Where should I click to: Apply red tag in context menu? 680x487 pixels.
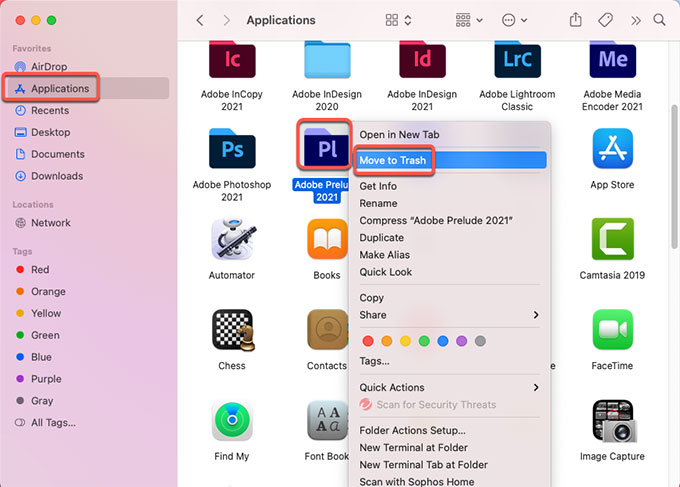[x=368, y=341]
